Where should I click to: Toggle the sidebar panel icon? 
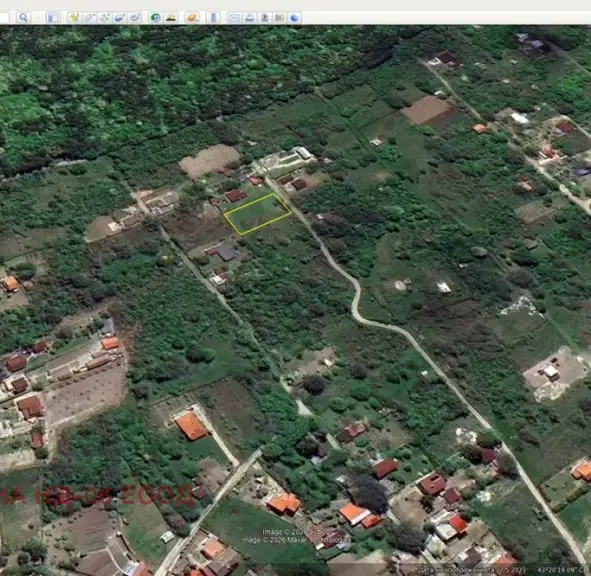click(x=53, y=18)
